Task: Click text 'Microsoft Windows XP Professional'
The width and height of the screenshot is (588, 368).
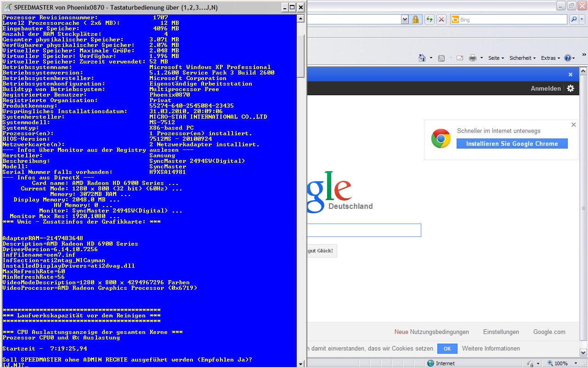Action: (x=210, y=67)
